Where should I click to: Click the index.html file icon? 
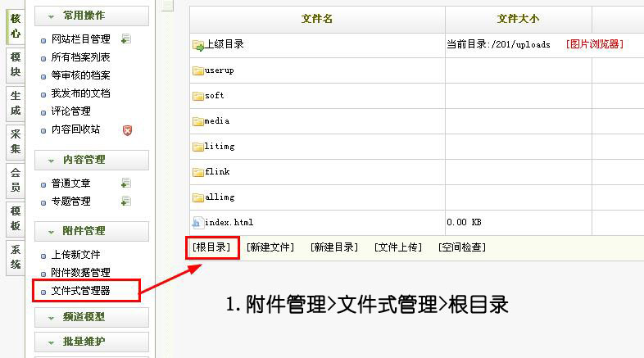point(197,222)
